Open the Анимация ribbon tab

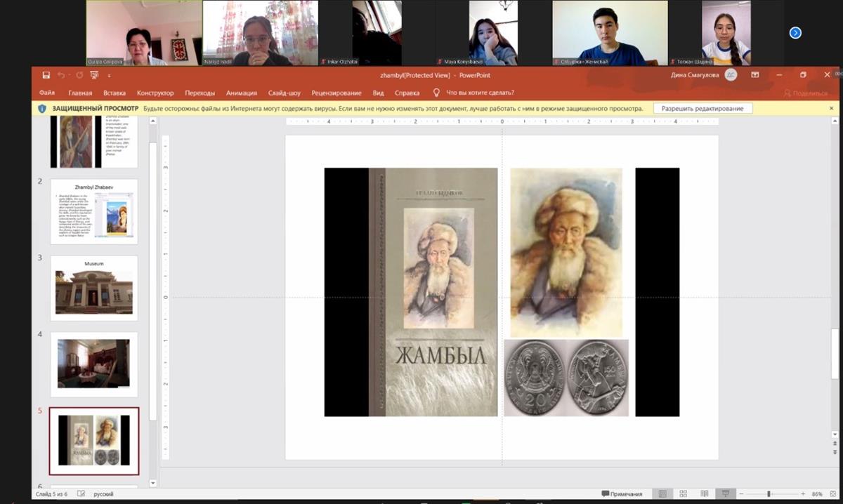coord(240,93)
